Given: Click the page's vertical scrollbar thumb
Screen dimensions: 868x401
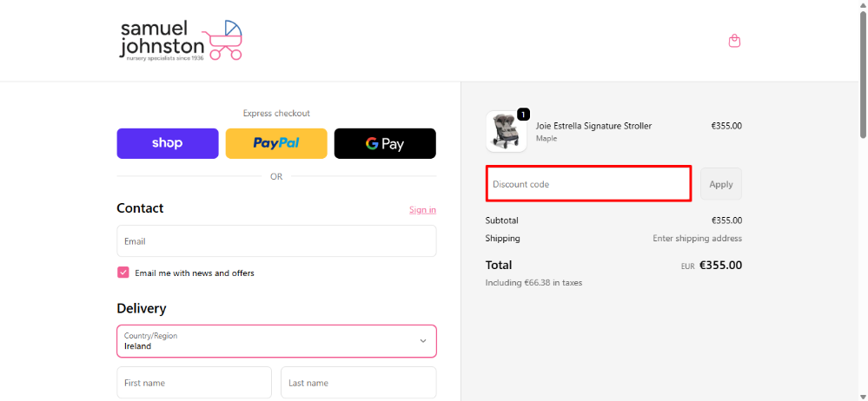Looking at the screenshot, I should coord(863,69).
